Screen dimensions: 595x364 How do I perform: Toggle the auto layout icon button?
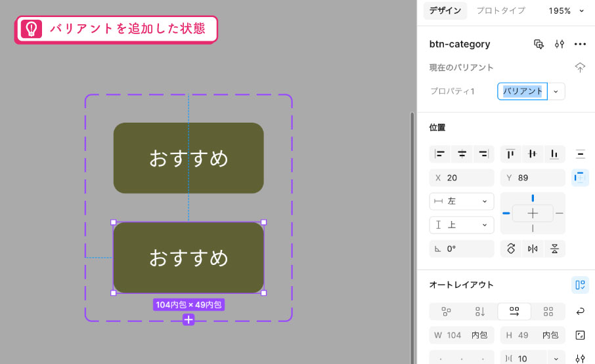(x=580, y=285)
